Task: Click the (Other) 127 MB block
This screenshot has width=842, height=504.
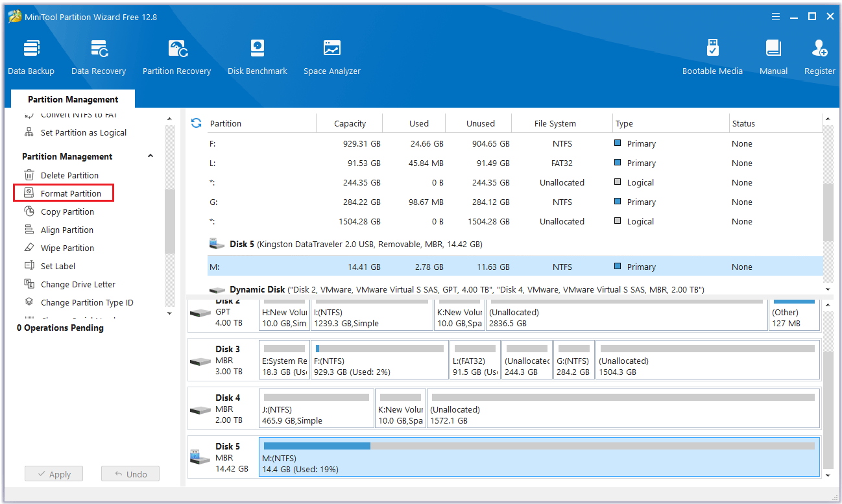Action: [x=794, y=315]
